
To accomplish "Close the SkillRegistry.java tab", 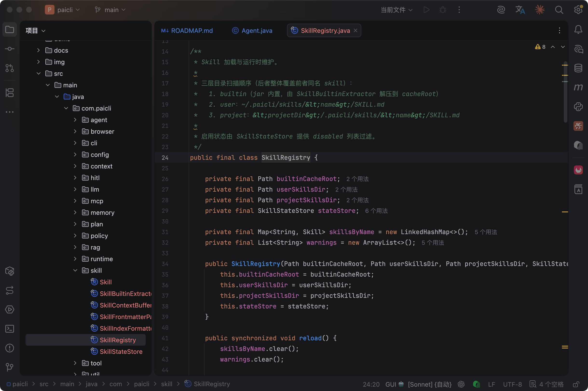I will click(356, 30).
